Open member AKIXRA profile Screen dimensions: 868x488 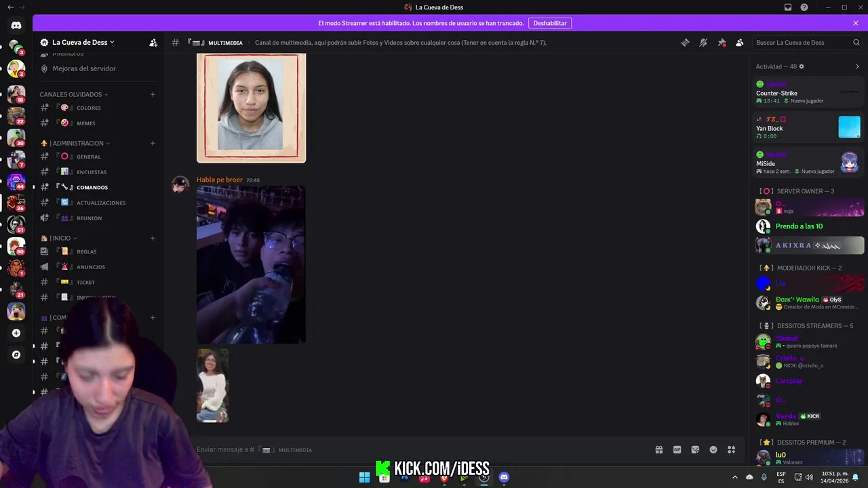(809, 245)
